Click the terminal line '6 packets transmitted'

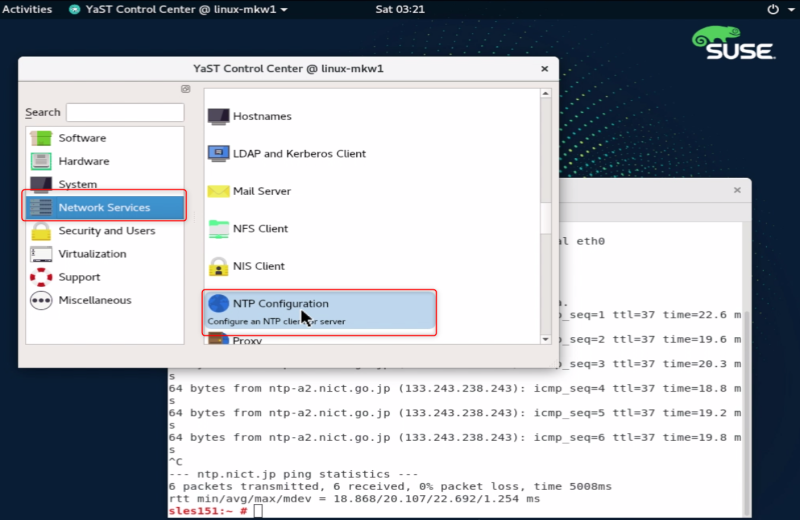[x=390, y=486]
